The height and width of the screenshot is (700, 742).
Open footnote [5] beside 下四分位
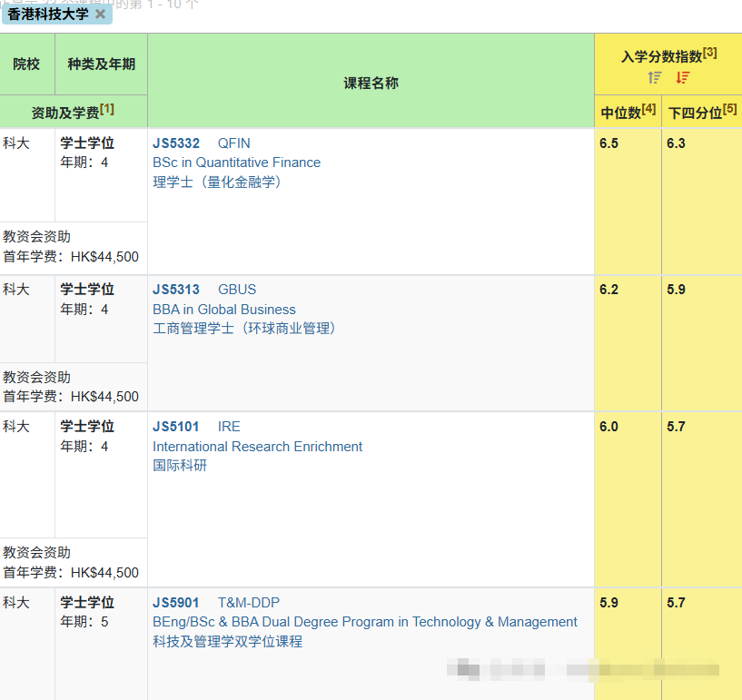pyautogui.click(x=729, y=109)
